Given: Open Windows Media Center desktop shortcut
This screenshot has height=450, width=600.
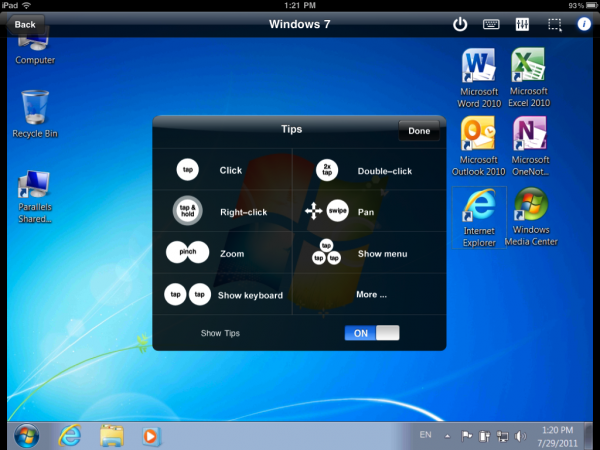Looking at the screenshot, I should [531, 217].
